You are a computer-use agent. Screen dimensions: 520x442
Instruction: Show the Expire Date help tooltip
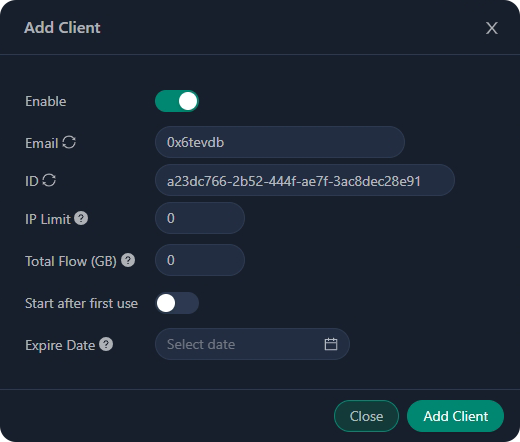[106, 344]
